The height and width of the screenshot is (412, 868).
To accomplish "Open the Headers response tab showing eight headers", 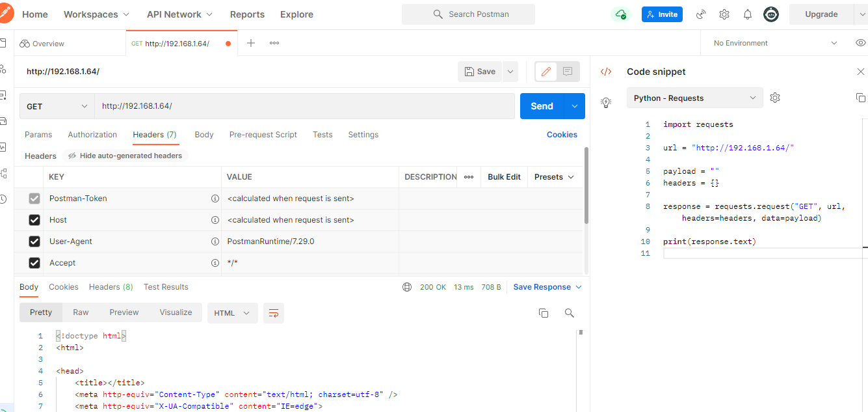I will (111, 286).
